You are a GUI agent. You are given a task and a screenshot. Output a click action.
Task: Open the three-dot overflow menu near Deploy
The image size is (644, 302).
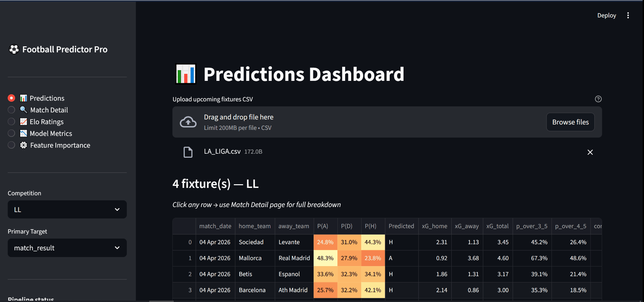(x=628, y=15)
